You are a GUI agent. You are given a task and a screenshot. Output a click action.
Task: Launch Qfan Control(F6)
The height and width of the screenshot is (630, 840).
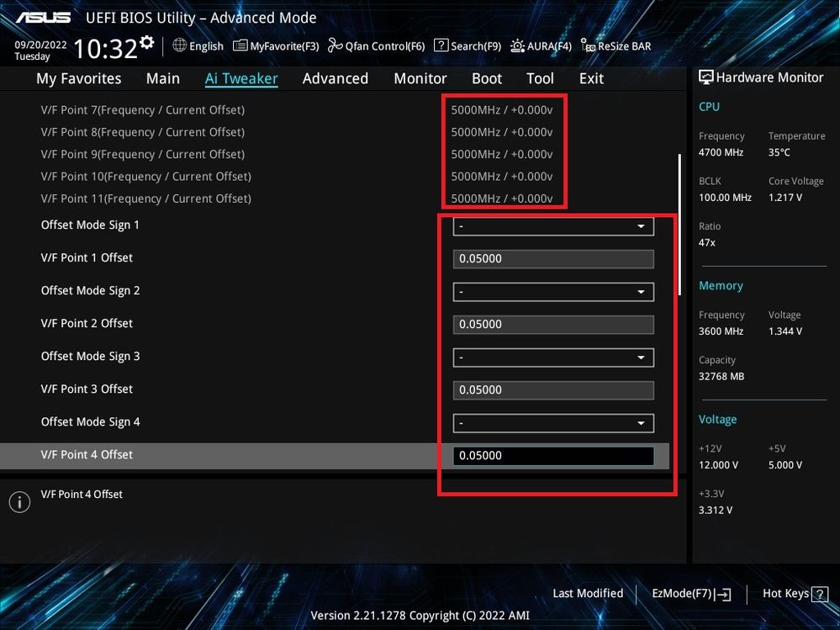point(376,46)
